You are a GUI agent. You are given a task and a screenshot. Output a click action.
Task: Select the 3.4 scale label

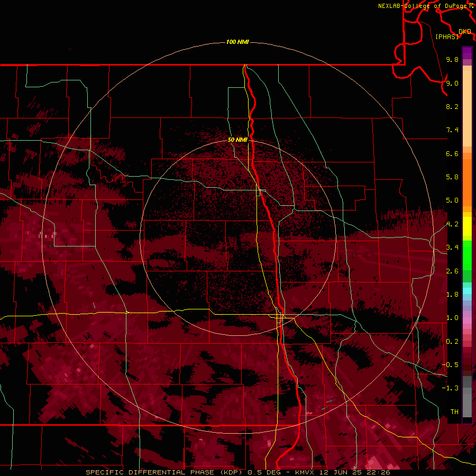tap(452, 248)
